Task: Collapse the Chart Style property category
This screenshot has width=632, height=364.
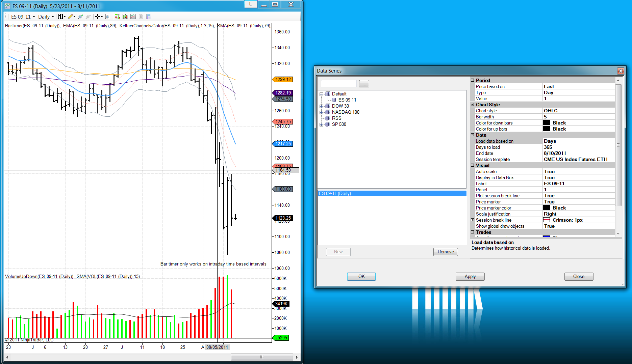Action: (x=473, y=105)
